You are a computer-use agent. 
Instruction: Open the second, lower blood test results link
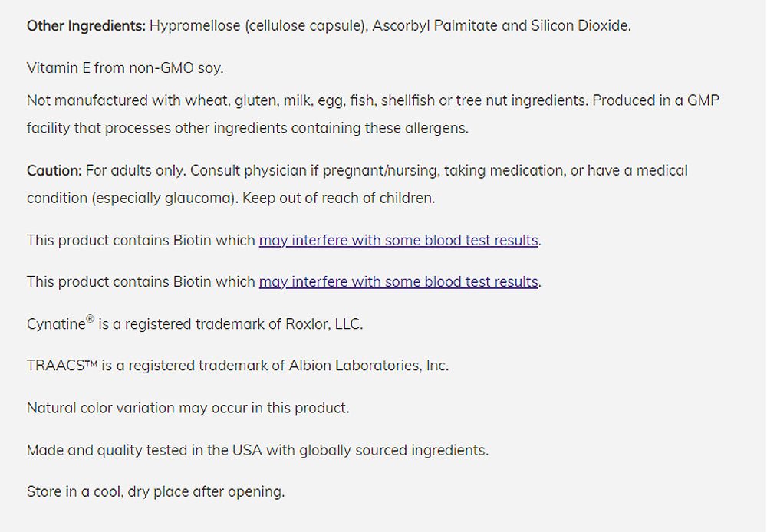(399, 281)
